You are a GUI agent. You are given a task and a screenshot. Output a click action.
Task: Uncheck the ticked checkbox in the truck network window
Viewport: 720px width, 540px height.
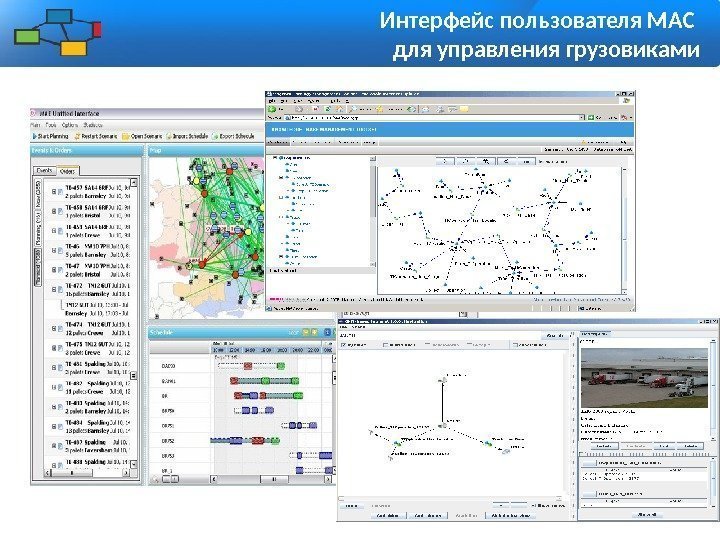coord(343,344)
